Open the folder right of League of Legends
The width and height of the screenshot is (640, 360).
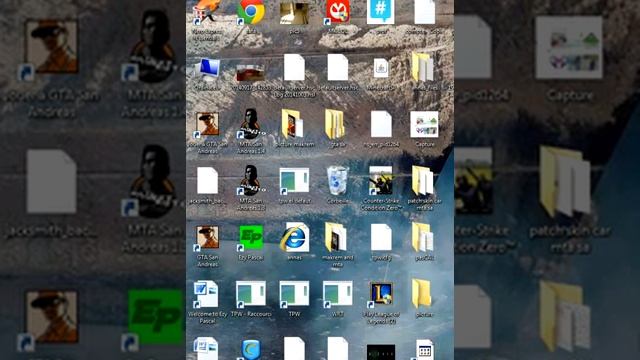tap(422, 294)
